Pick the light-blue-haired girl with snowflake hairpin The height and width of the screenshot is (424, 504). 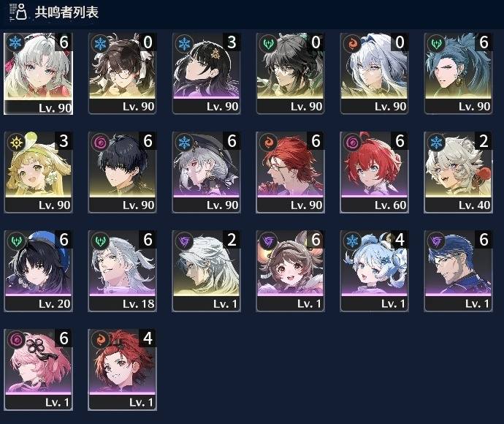(x=374, y=271)
